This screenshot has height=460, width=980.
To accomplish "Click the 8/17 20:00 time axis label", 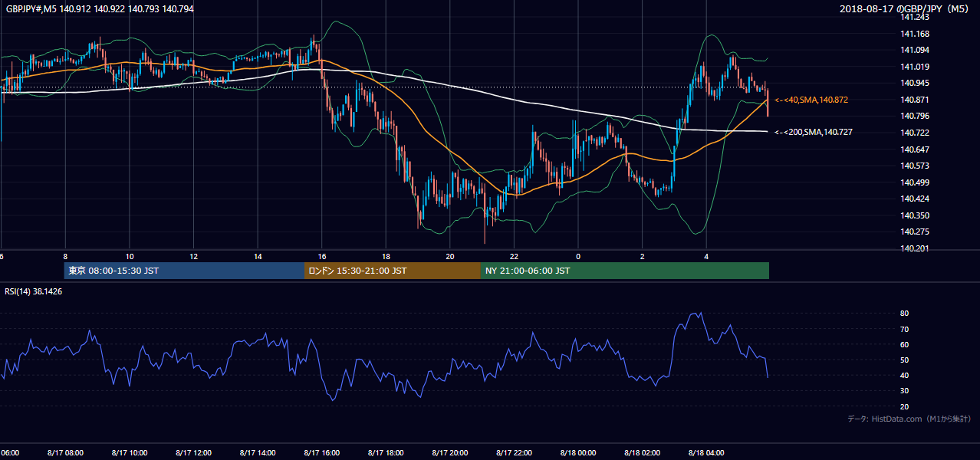I will coord(451,453).
